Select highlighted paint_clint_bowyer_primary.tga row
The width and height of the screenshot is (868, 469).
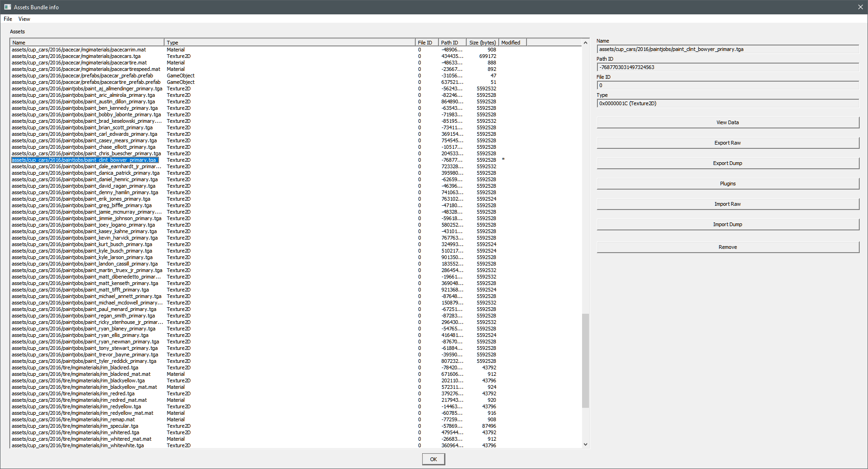[x=296, y=160]
